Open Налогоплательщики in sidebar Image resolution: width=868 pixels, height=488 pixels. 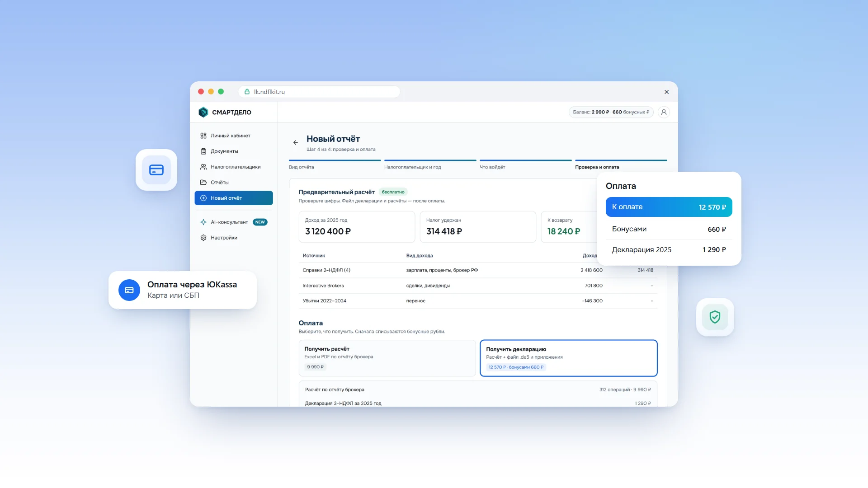pyautogui.click(x=234, y=167)
